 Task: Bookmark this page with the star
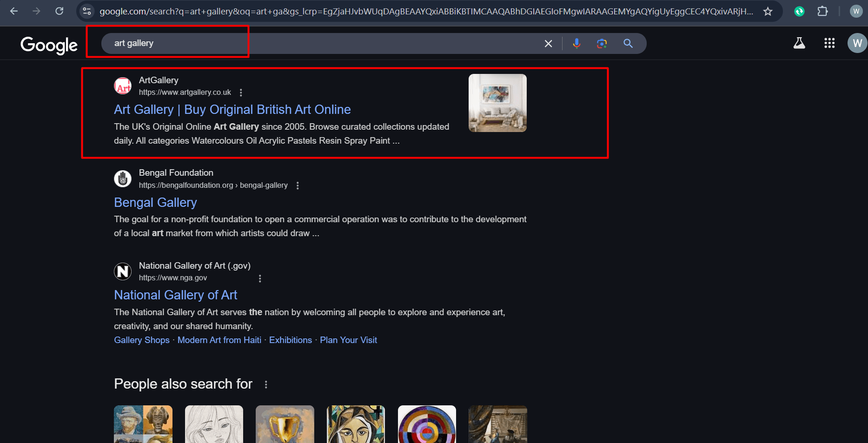(768, 12)
